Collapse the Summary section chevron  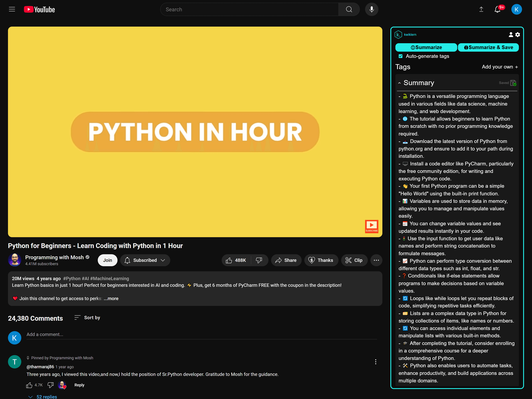pyautogui.click(x=399, y=83)
